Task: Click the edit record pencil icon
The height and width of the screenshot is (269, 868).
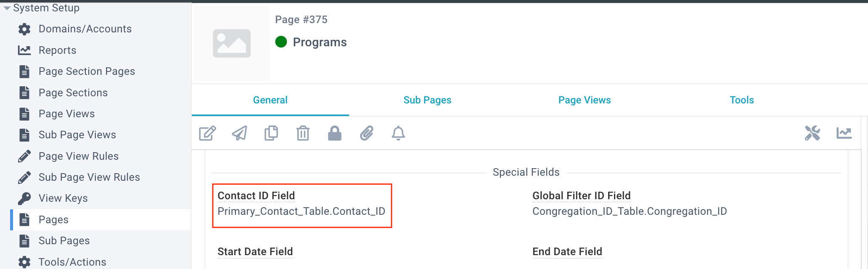Action: tap(207, 133)
